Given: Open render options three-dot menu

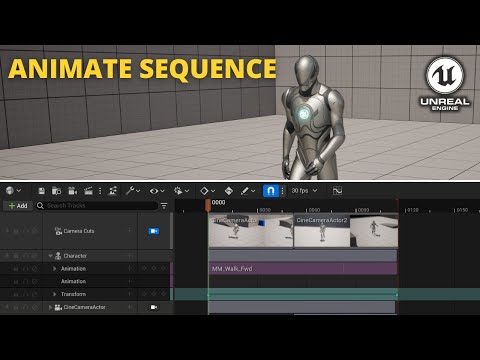Looking at the screenshot, I should click(100, 191).
